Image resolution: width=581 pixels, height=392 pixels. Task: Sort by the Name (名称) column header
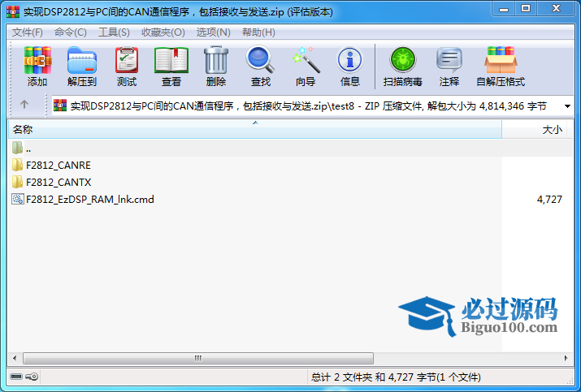(x=255, y=130)
